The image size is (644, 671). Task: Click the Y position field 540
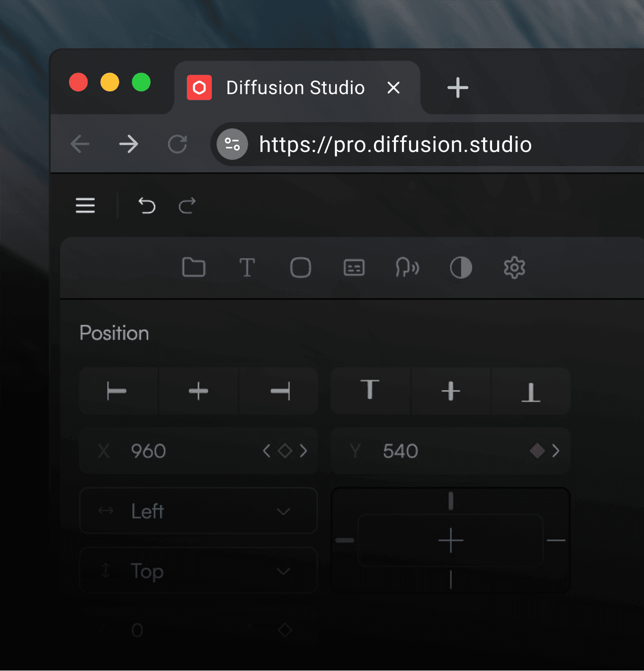click(451, 451)
